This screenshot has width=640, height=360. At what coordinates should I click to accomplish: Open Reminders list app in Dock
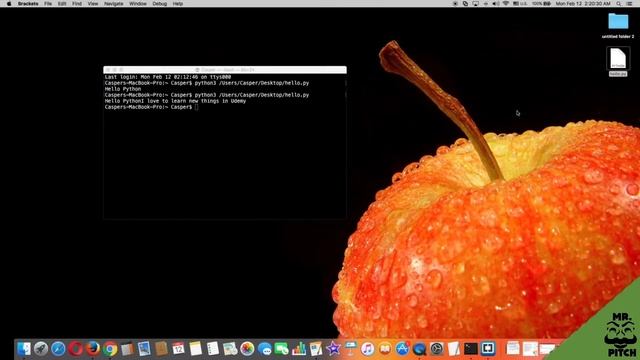[x=213, y=349]
